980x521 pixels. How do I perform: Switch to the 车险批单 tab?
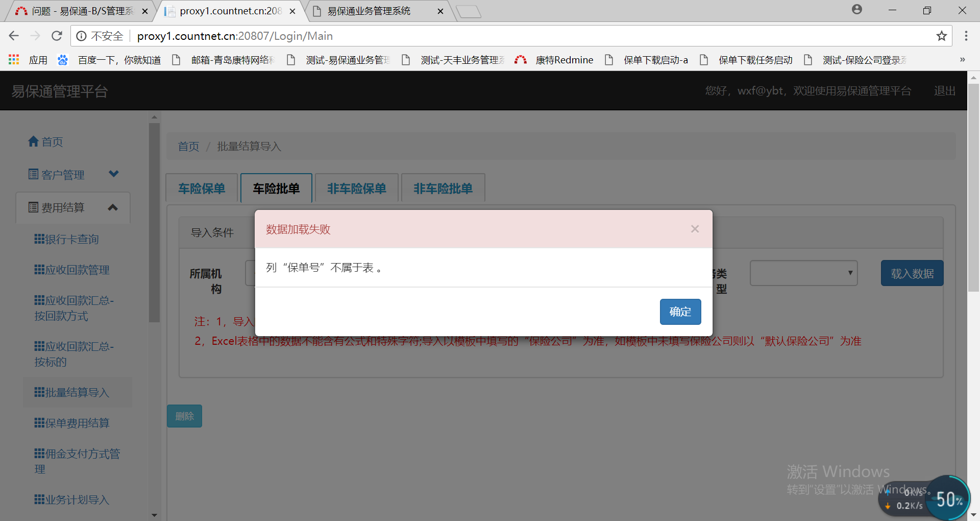click(x=276, y=188)
